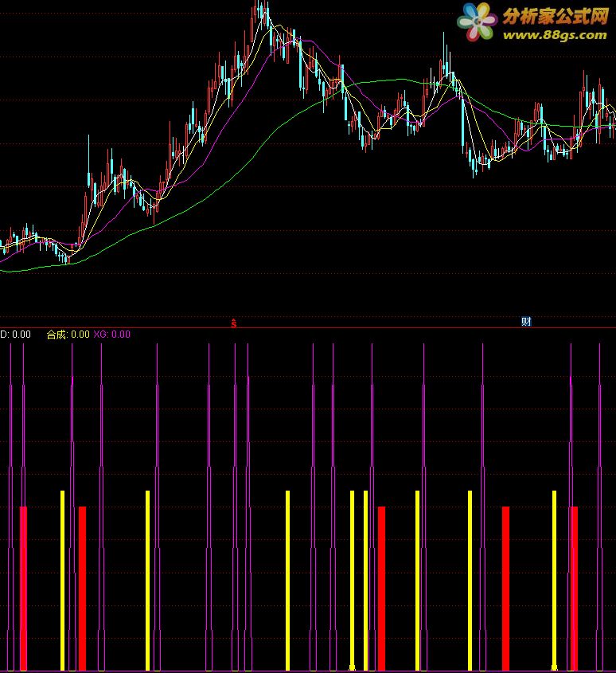Click the blue 财 finance icon
This screenshot has height=673, width=616.
click(x=526, y=322)
